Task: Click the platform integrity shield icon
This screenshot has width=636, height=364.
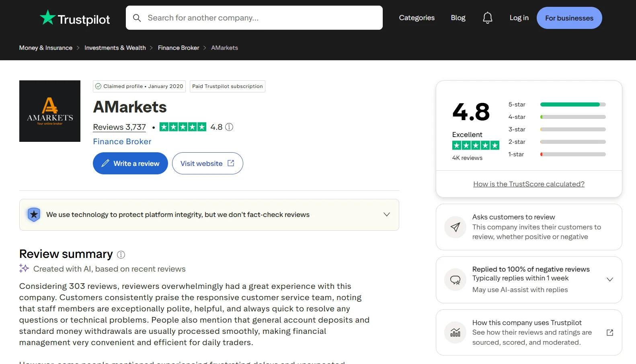Action: click(x=34, y=215)
